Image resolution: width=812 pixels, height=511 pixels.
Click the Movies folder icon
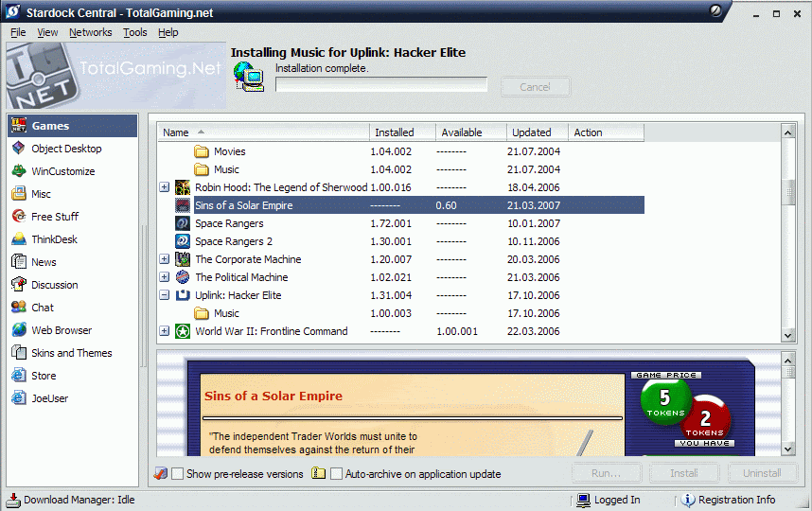pyautogui.click(x=201, y=151)
